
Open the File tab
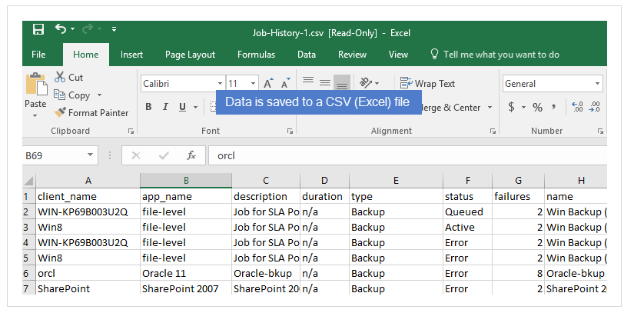pyautogui.click(x=38, y=55)
